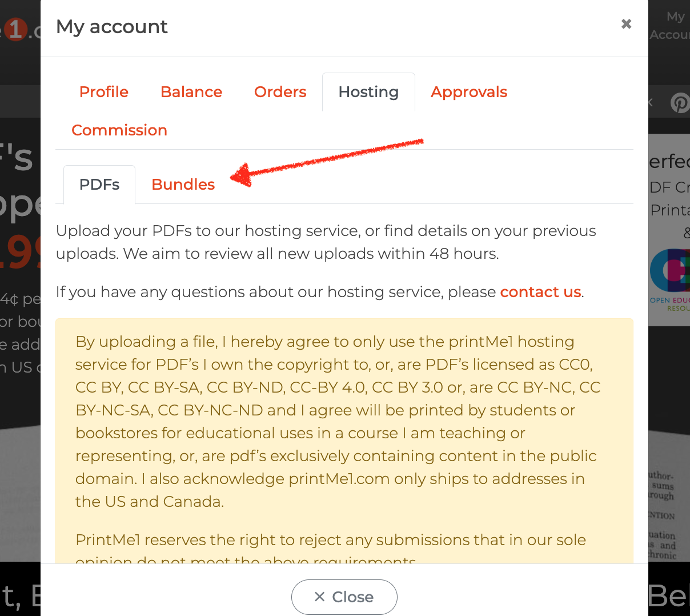Image resolution: width=690 pixels, height=616 pixels.
Task: Open the Commission tab
Action: [x=119, y=130]
